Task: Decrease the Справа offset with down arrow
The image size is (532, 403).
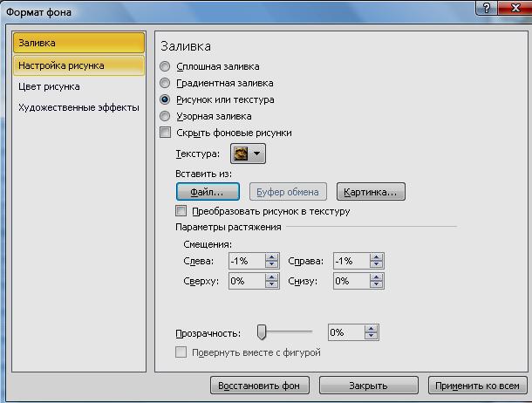Action: (x=376, y=265)
